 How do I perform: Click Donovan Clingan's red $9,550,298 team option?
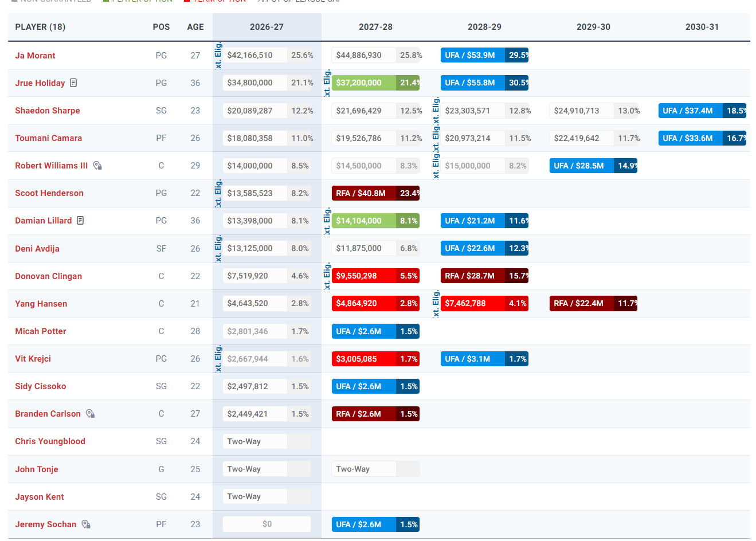[376, 276]
